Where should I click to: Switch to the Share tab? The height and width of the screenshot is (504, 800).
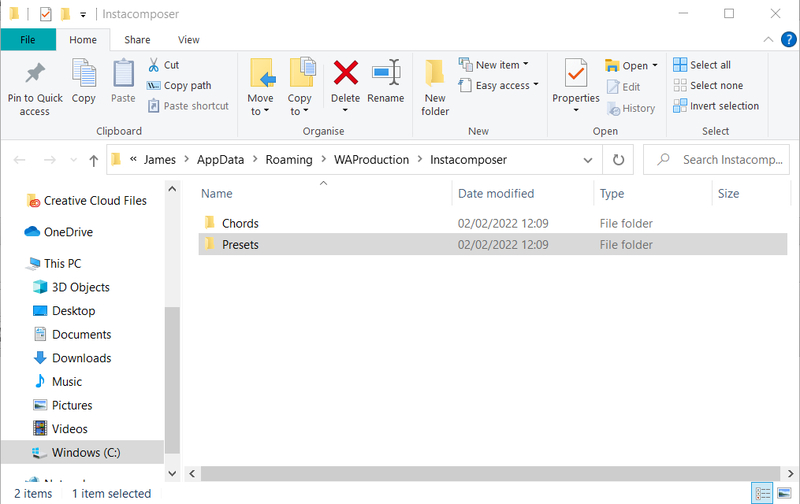(x=137, y=39)
